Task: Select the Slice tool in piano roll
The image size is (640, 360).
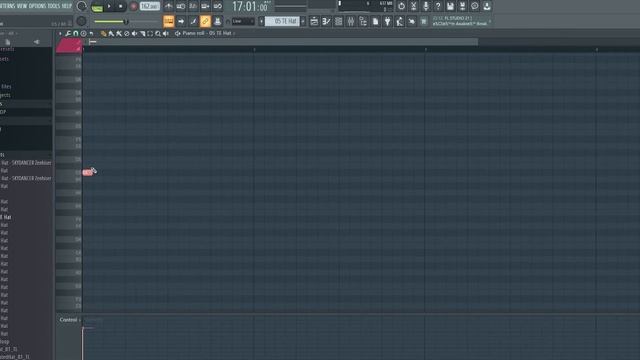Action: pyautogui.click(x=142, y=33)
